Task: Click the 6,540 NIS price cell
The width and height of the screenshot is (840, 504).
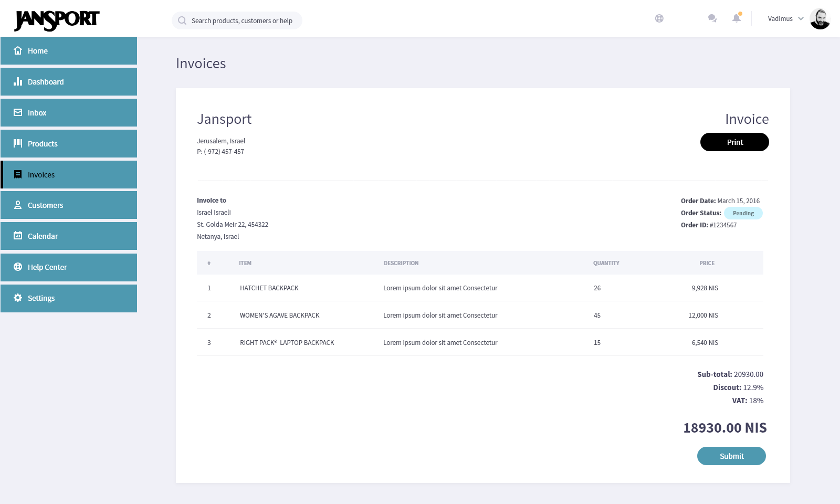Action: click(705, 342)
